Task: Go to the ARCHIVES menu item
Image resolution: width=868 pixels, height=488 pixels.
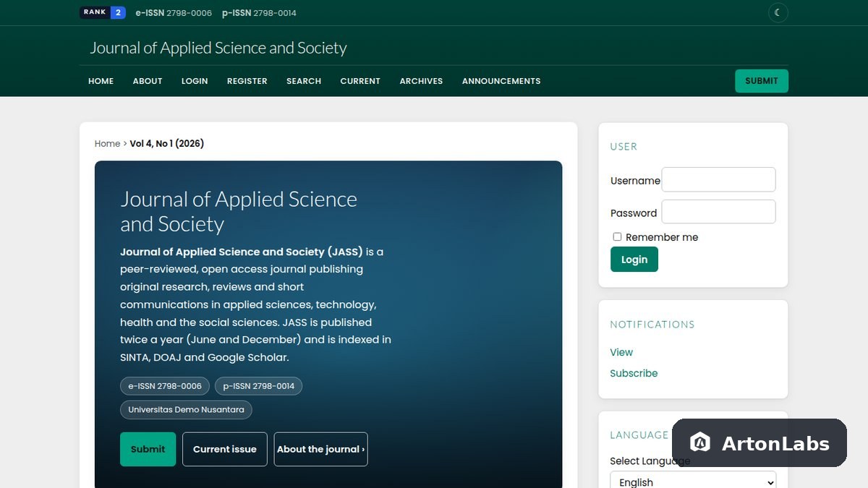Action: pos(421,81)
